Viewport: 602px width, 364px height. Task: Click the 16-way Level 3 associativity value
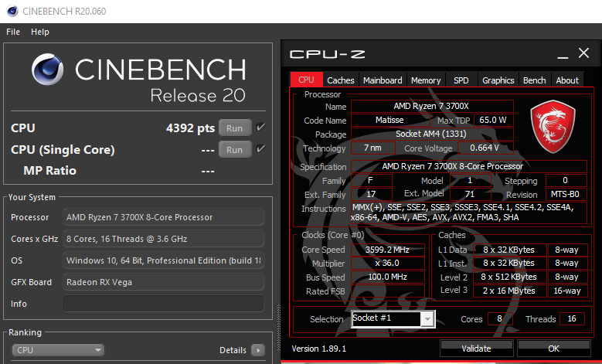pyautogui.click(x=567, y=291)
